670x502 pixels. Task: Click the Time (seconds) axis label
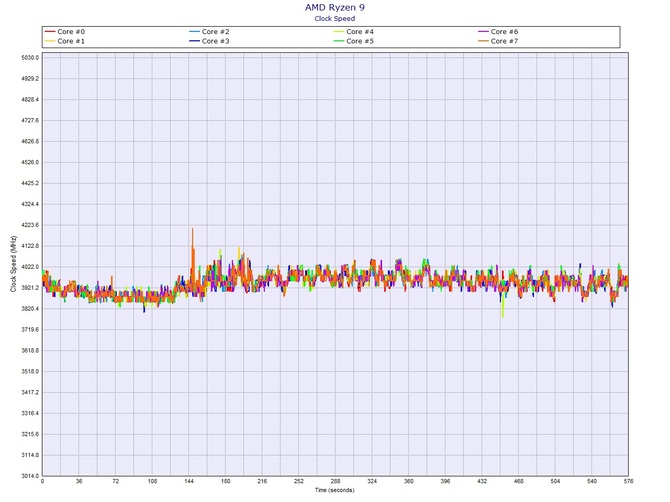[x=335, y=490]
